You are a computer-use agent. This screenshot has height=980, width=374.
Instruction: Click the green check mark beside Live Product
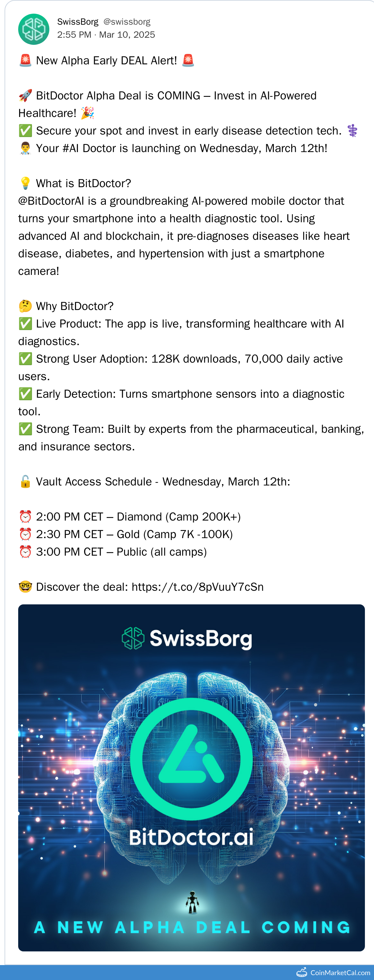pyautogui.click(x=25, y=324)
